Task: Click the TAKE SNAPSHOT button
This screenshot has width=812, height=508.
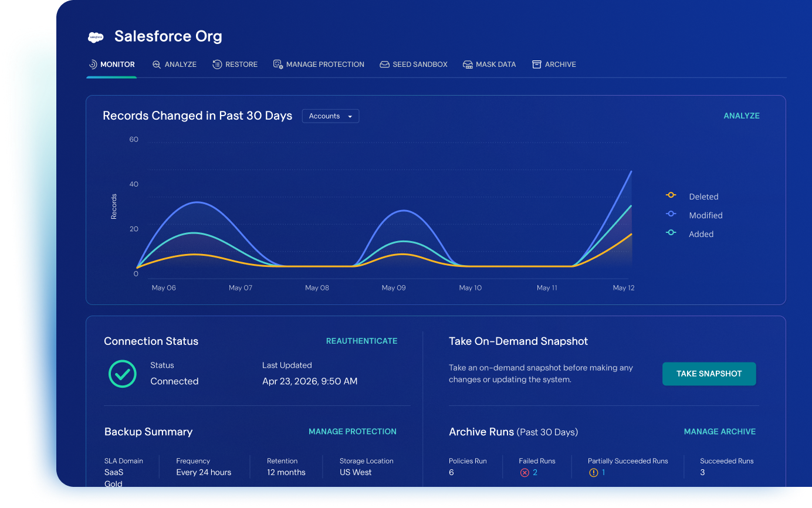Action: click(x=709, y=374)
